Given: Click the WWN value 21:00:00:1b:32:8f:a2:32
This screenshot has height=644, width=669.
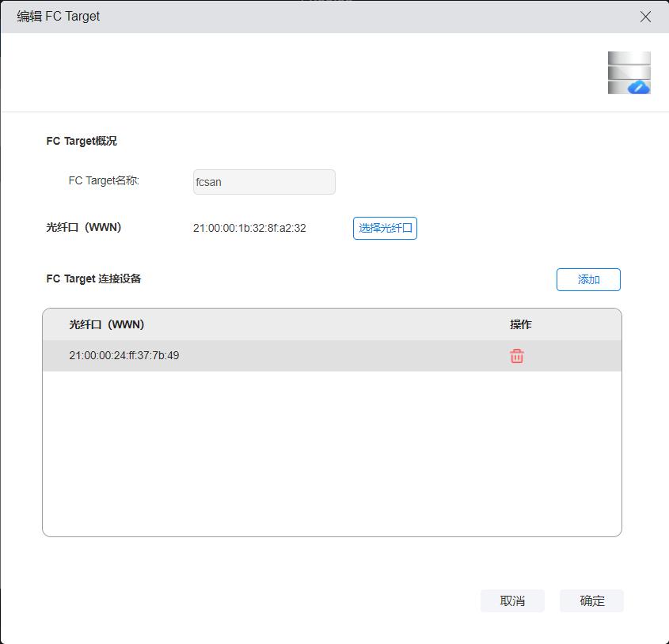Looking at the screenshot, I should click(249, 228).
